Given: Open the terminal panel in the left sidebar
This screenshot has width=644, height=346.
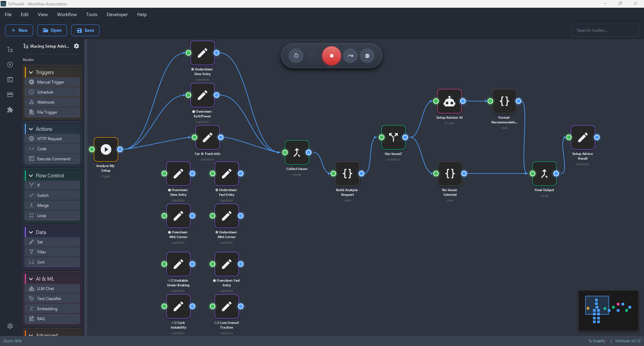Looking at the screenshot, I should tap(10, 79).
